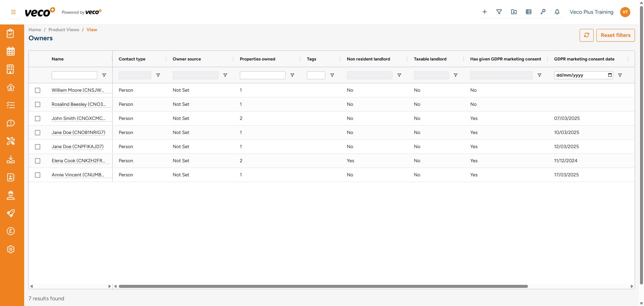Open Non resident landlord filter dropdown
The height and width of the screenshot is (306, 644).
369,75
